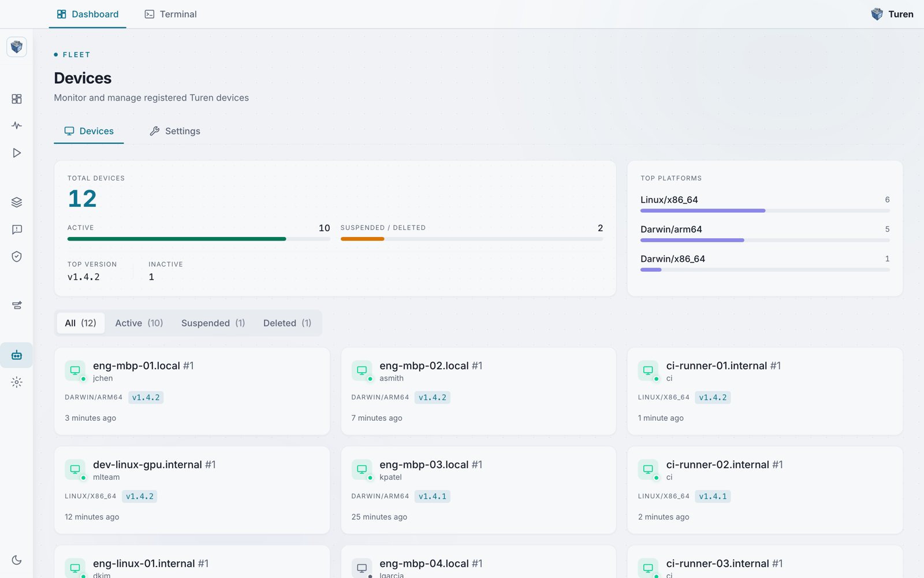924x578 pixels.
Task: Click the 'asmith' owner label
Action: (x=392, y=379)
